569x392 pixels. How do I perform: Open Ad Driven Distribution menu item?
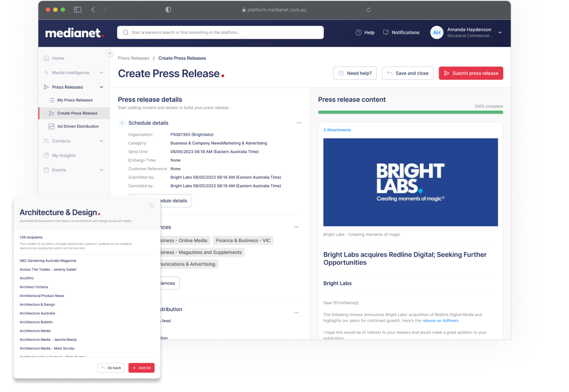[x=77, y=126]
